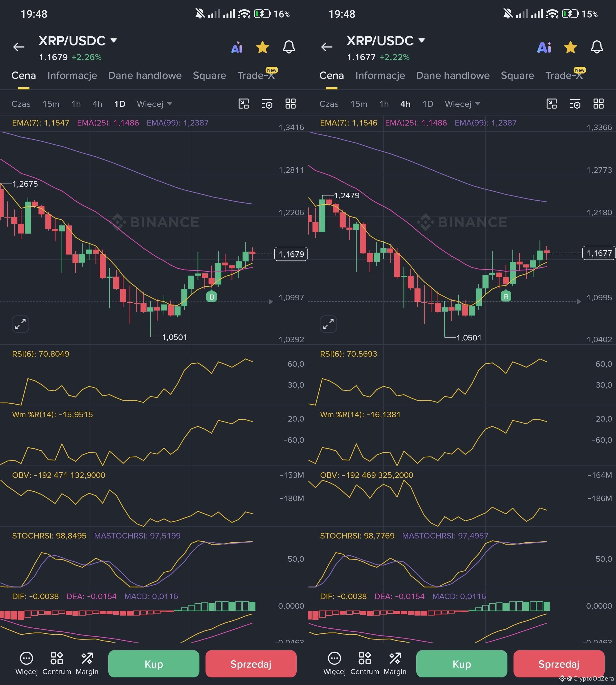Expand chart to fullscreen in right screen
Viewport: 616px width, 685px height.
point(328,324)
